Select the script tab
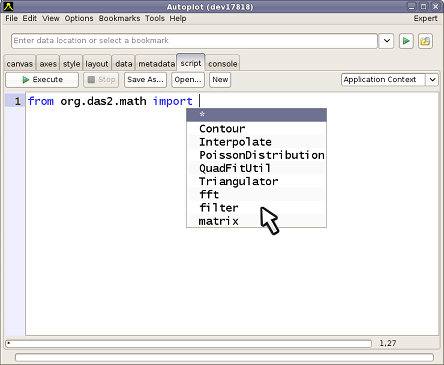The height and width of the screenshot is (365, 444). click(x=191, y=63)
